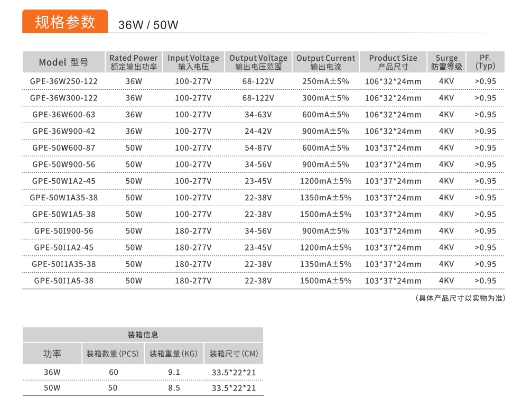532x407 pixels.
Task: Select the 装箱数量 (PCS) column header
Action: click(x=113, y=354)
